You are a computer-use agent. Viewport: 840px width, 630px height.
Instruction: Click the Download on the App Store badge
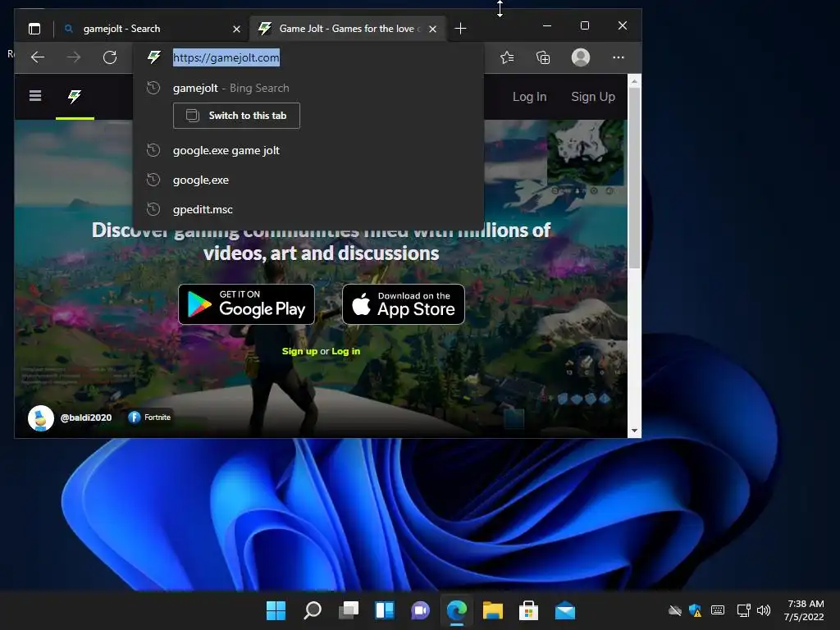coord(404,304)
